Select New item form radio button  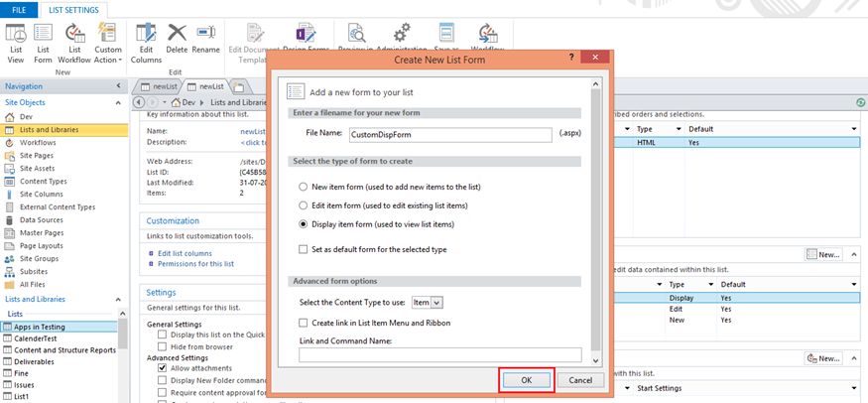(303, 187)
